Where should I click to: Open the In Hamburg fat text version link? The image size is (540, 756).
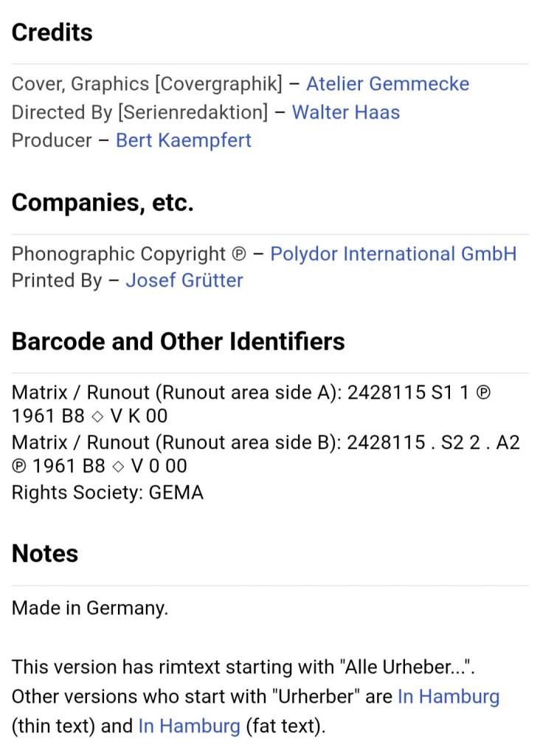(189, 726)
